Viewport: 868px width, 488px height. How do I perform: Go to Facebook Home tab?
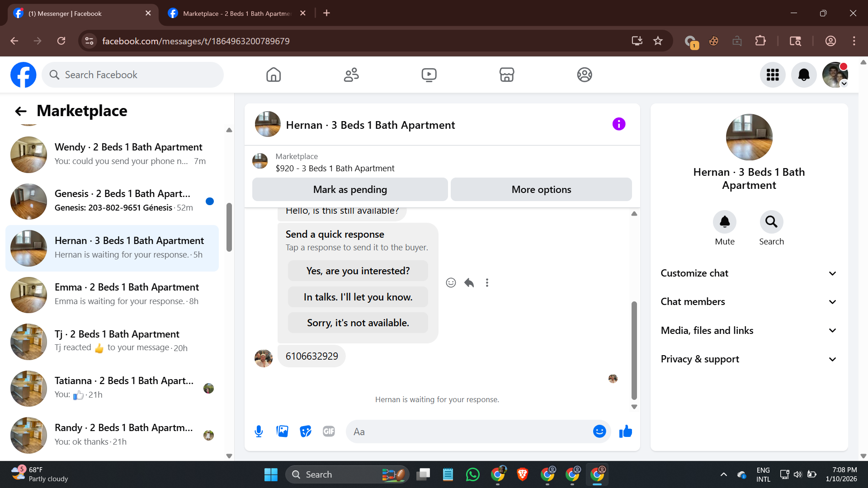pyautogui.click(x=273, y=75)
